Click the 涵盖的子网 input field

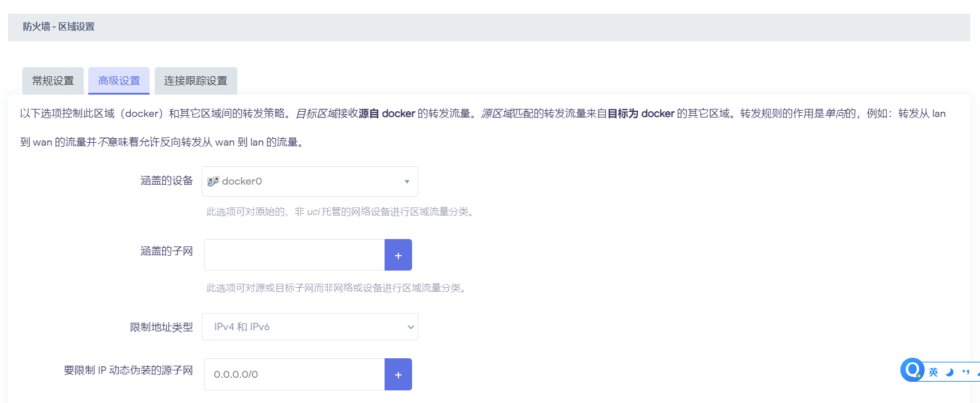pyautogui.click(x=295, y=255)
